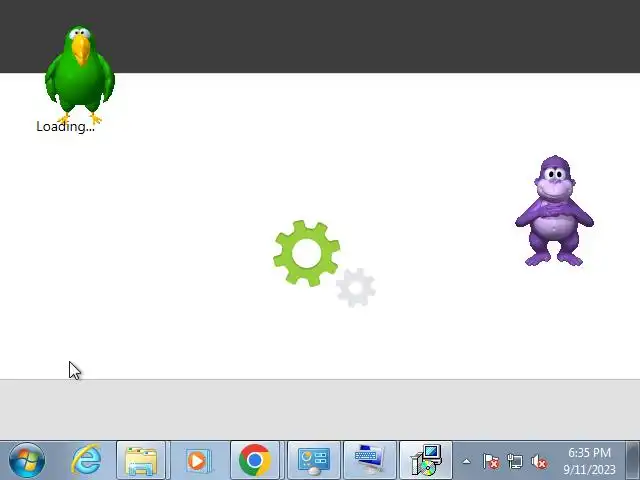The height and width of the screenshot is (480, 640).
Task: Open Windows Media Player from the taskbar
Action: coord(198,460)
